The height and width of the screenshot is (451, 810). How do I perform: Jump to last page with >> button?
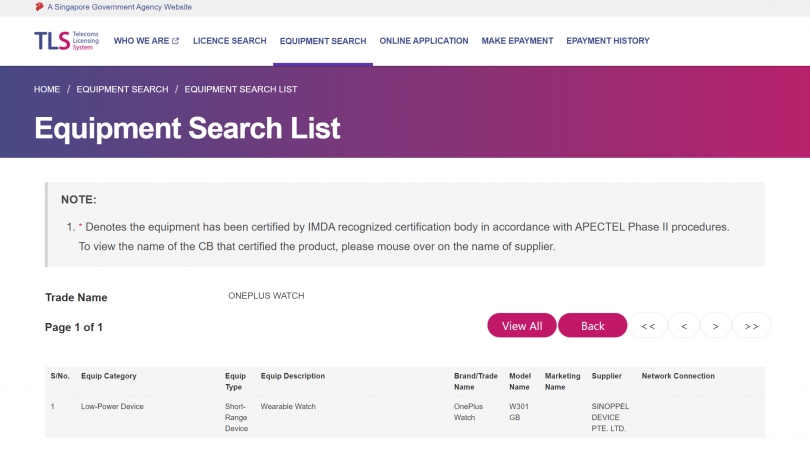(x=752, y=326)
